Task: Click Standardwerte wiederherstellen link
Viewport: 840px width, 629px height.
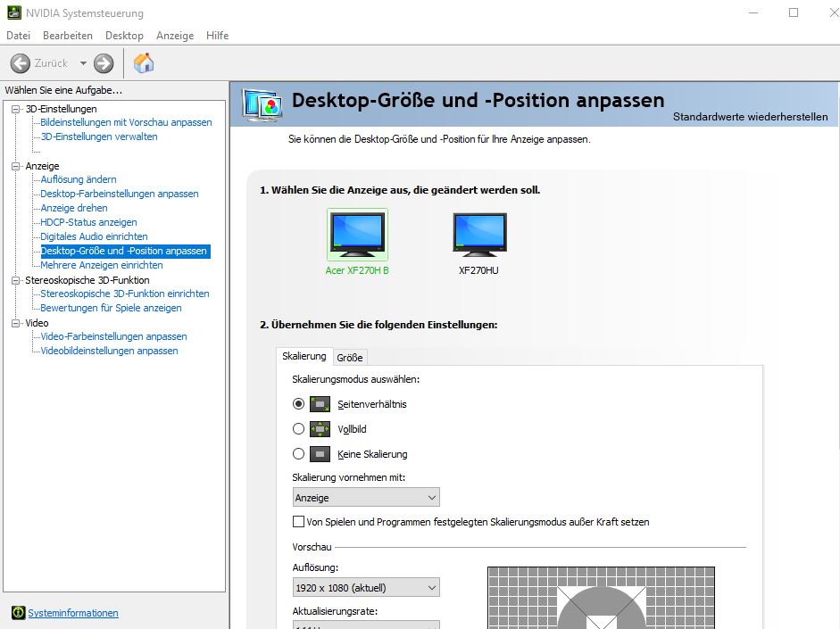Action: pyautogui.click(x=750, y=117)
